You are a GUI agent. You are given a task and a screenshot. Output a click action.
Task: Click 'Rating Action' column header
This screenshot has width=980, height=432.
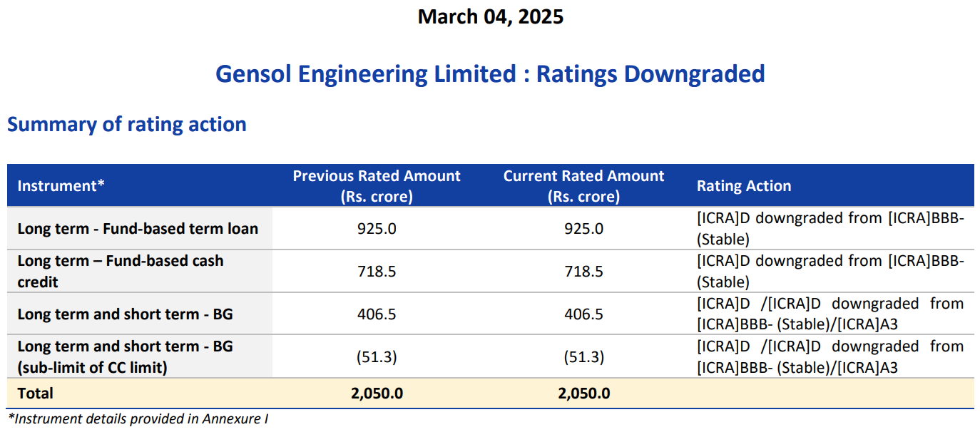click(x=744, y=186)
